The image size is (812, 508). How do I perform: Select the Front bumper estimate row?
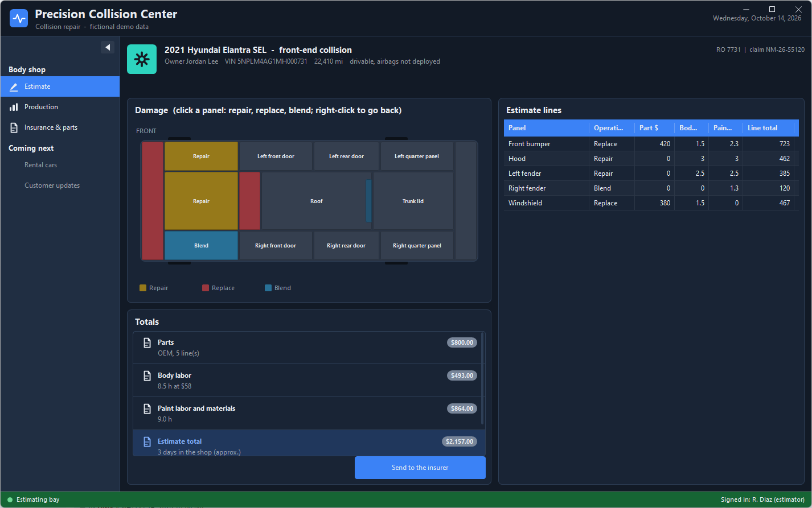(x=651, y=144)
